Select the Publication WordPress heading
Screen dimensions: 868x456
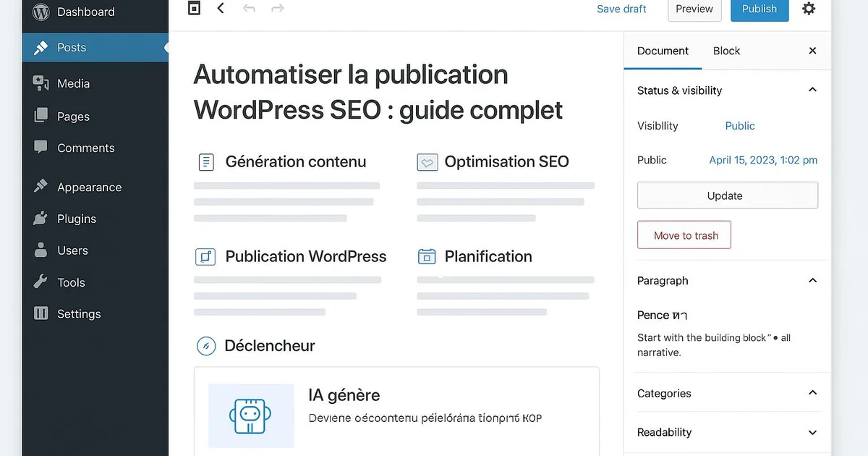point(306,256)
